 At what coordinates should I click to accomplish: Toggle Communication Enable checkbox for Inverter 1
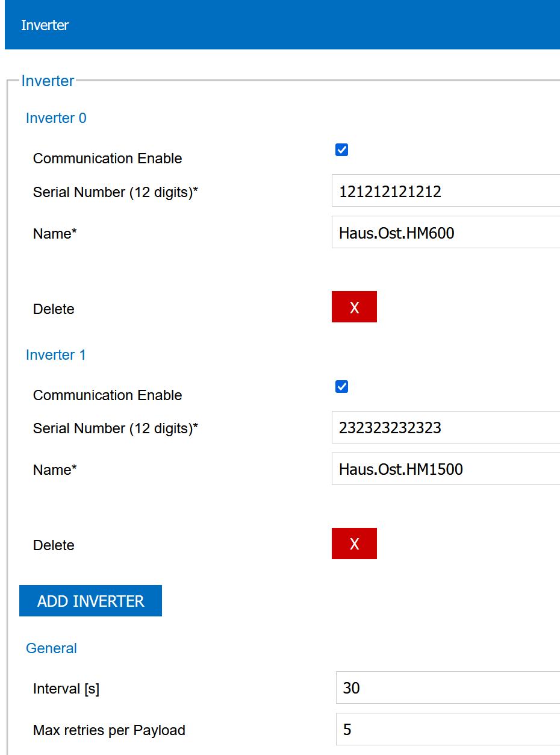pyautogui.click(x=341, y=387)
